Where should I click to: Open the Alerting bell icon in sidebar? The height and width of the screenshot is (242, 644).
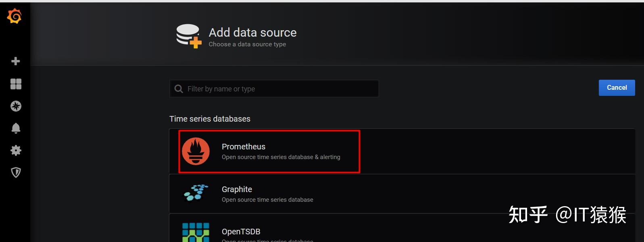[16, 128]
